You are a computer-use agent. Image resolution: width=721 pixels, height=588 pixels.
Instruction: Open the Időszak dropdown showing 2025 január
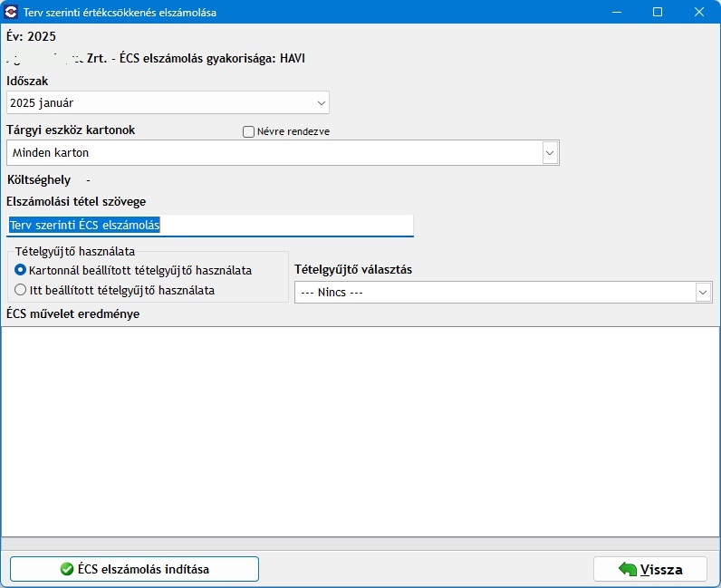click(x=168, y=102)
